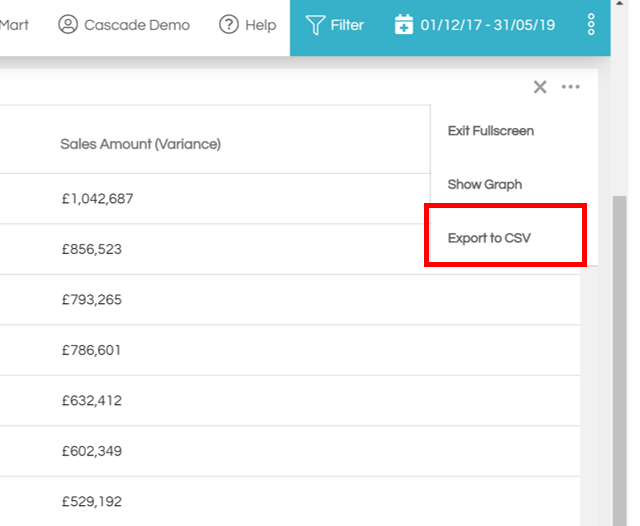Click the calendar icon in the top bar
640x526 pixels.
[x=404, y=24]
